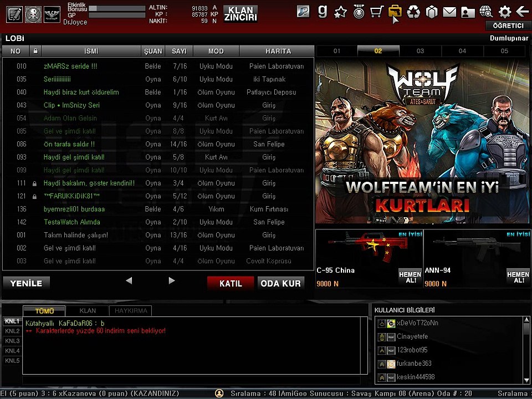Click the lock column header icon

click(x=35, y=51)
